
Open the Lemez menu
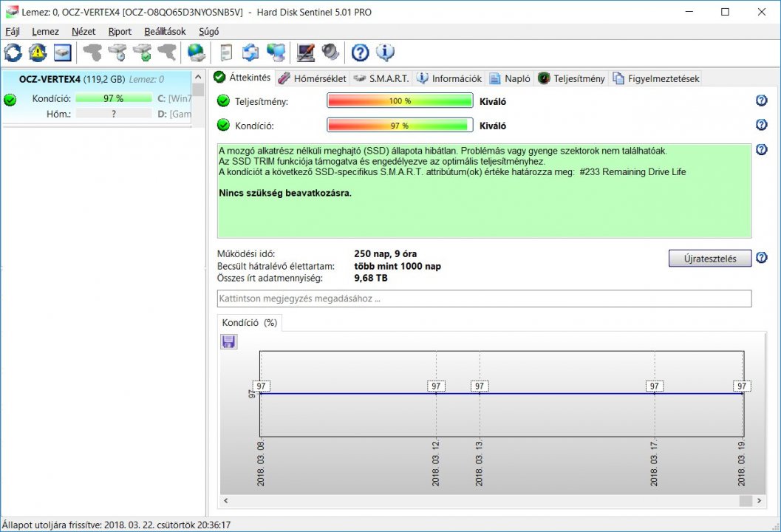click(45, 31)
